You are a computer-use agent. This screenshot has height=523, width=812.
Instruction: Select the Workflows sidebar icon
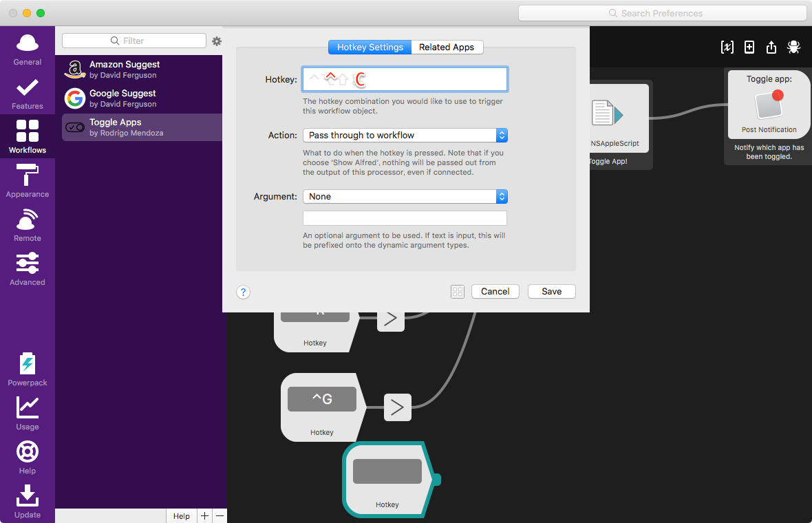[28, 137]
